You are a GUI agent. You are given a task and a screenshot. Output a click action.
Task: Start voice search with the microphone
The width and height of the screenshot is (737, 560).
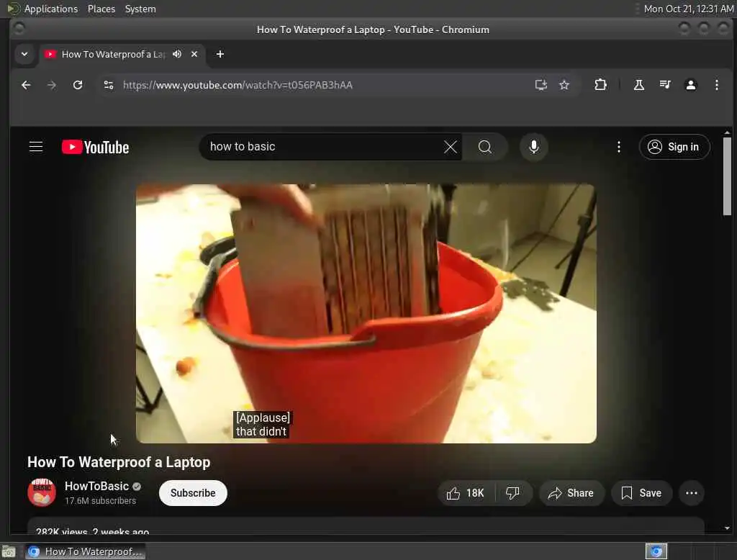pyautogui.click(x=533, y=147)
